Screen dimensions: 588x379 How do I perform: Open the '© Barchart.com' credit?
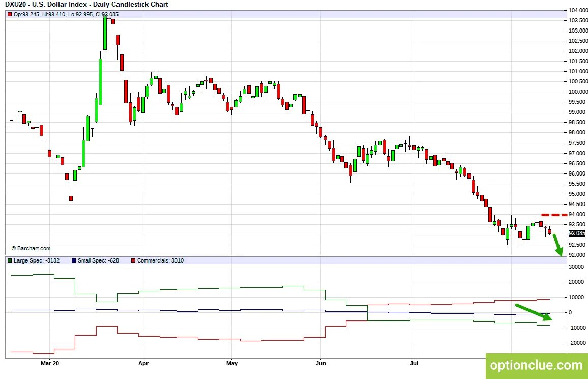point(31,248)
